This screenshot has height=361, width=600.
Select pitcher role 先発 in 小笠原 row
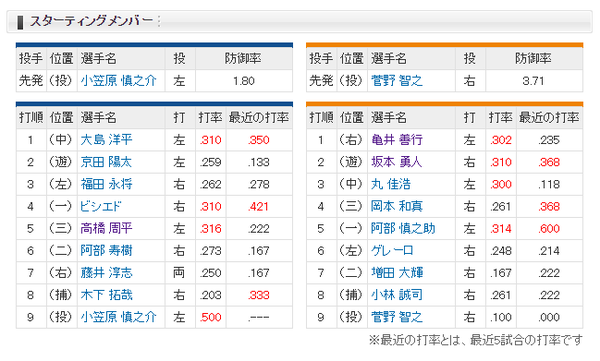(31, 81)
